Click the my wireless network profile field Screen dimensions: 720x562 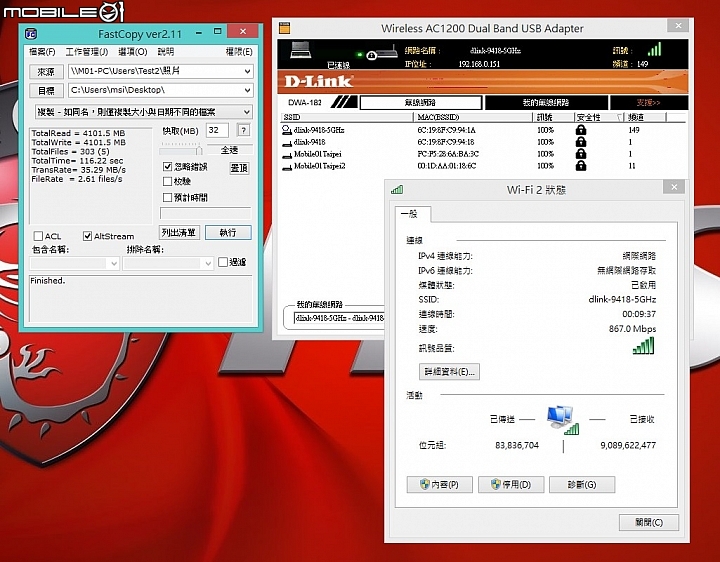[339, 318]
